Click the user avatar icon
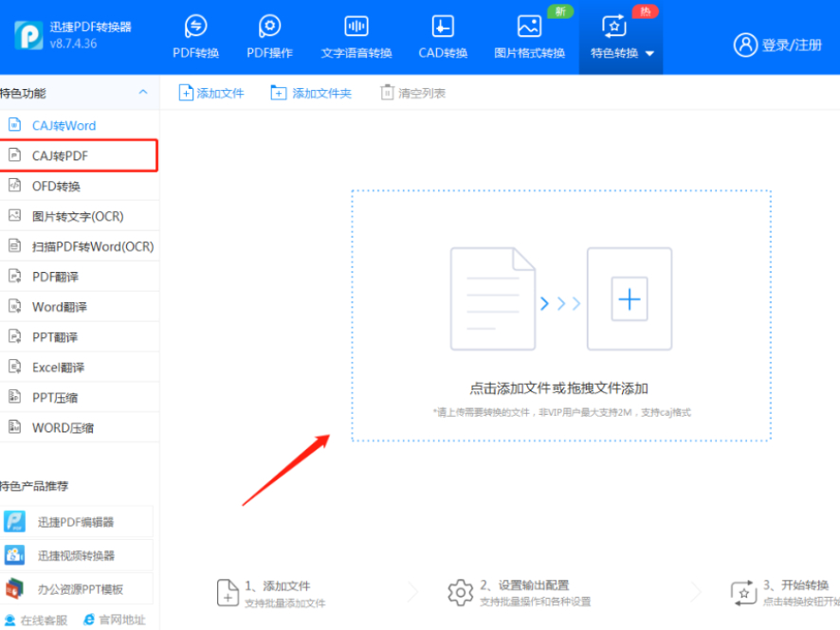This screenshot has height=630, width=840. tap(745, 45)
